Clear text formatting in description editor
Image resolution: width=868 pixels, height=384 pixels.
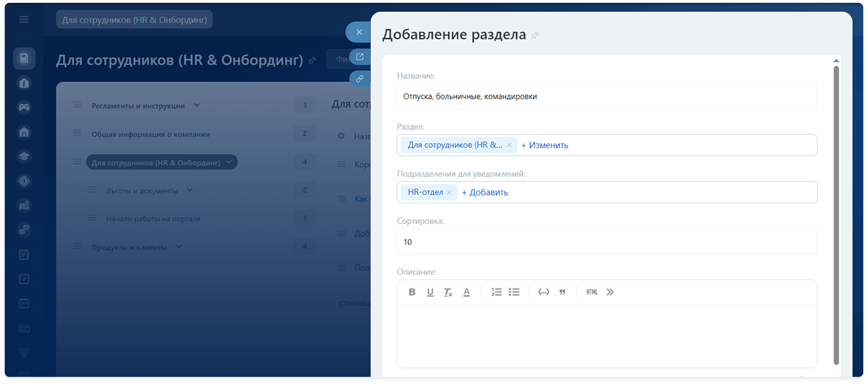448,292
